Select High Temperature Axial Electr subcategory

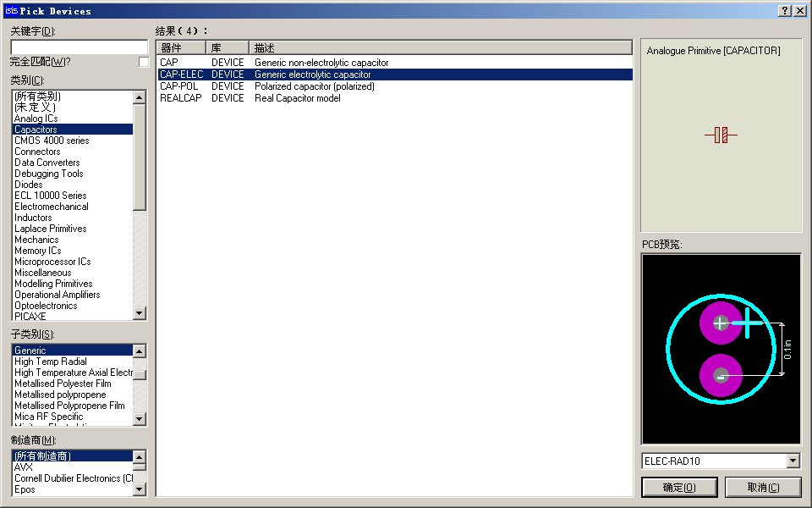(73, 373)
